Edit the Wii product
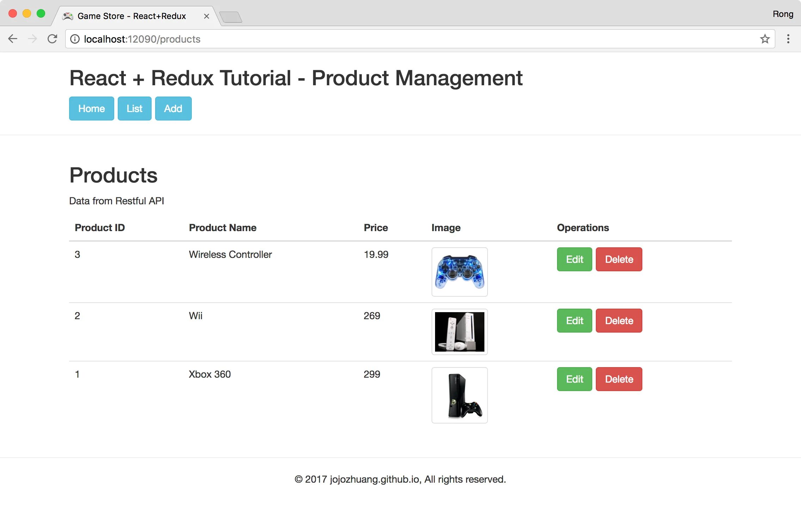 point(574,321)
